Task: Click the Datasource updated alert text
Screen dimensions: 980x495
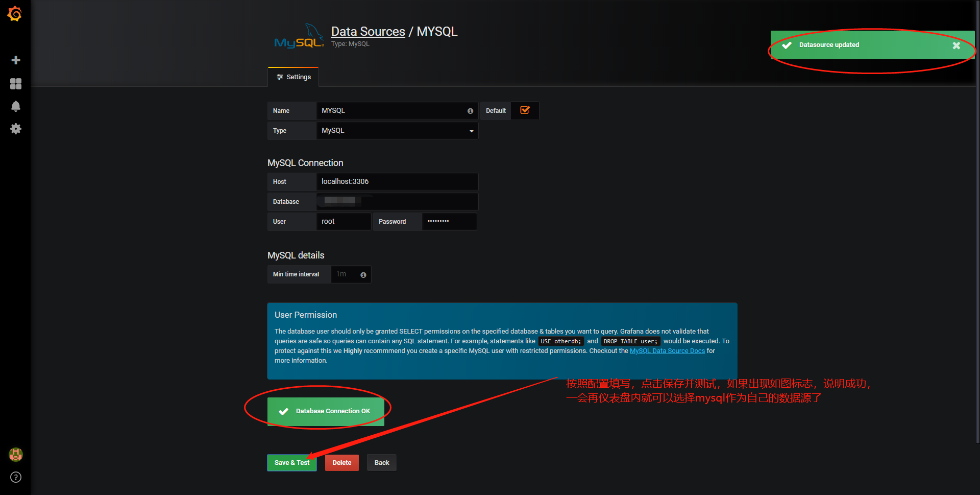Action: [829, 45]
